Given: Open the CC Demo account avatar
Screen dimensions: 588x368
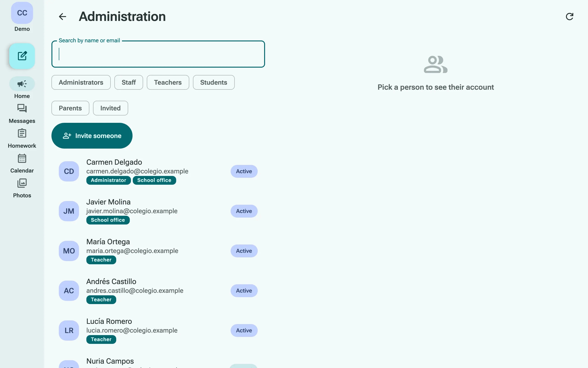Looking at the screenshot, I should point(22,13).
